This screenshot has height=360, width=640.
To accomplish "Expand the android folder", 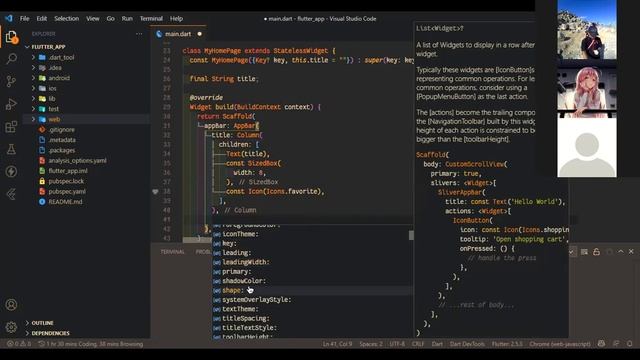I will pos(33,78).
